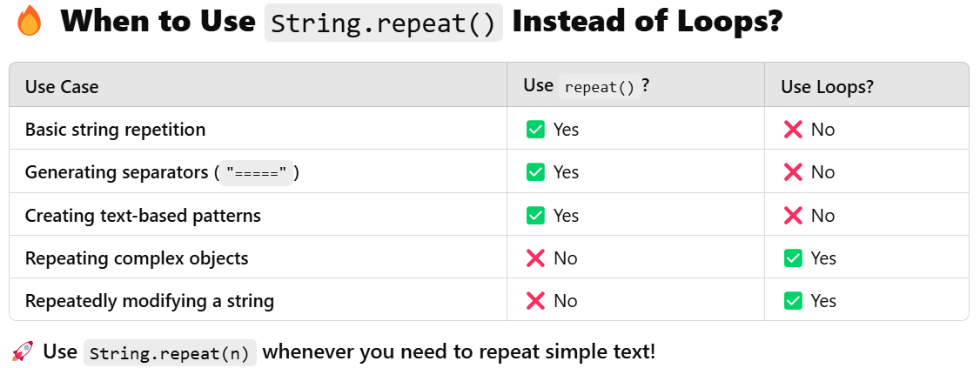Screen dimensions: 980x368
Task: Click the "=====" code snippet
Action: pos(256,172)
